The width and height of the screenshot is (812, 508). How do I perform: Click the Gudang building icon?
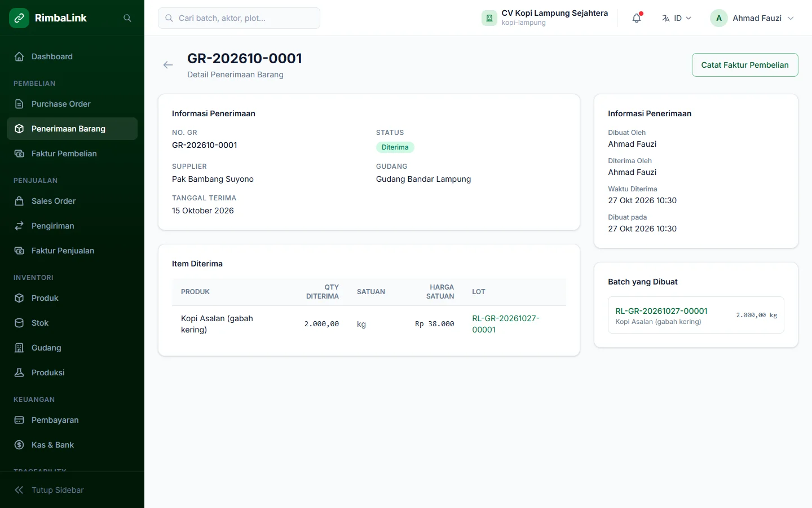click(x=19, y=348)
